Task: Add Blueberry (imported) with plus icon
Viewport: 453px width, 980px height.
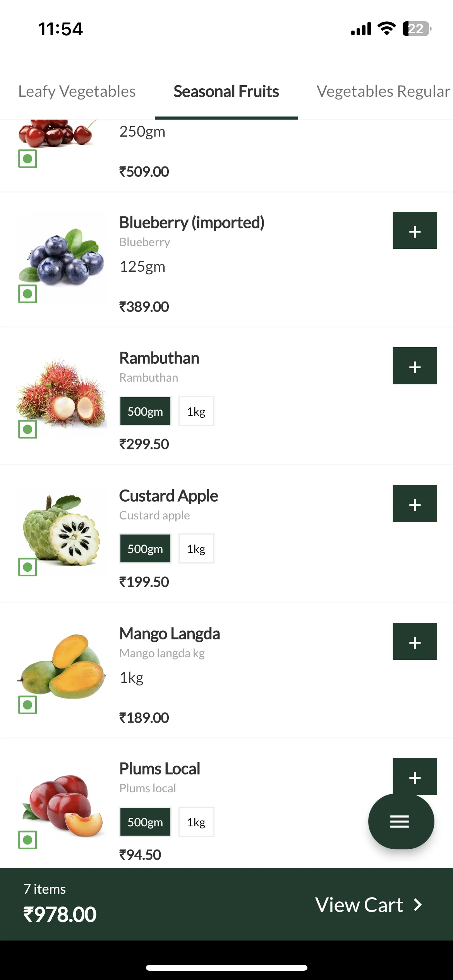Action: (x=415, y=230)
